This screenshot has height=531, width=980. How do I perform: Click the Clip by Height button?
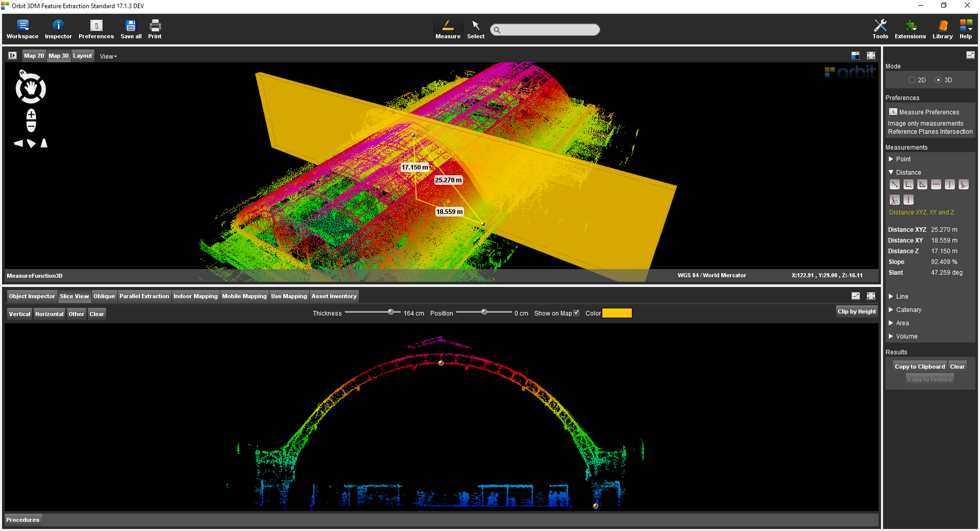tap(856, 311)
